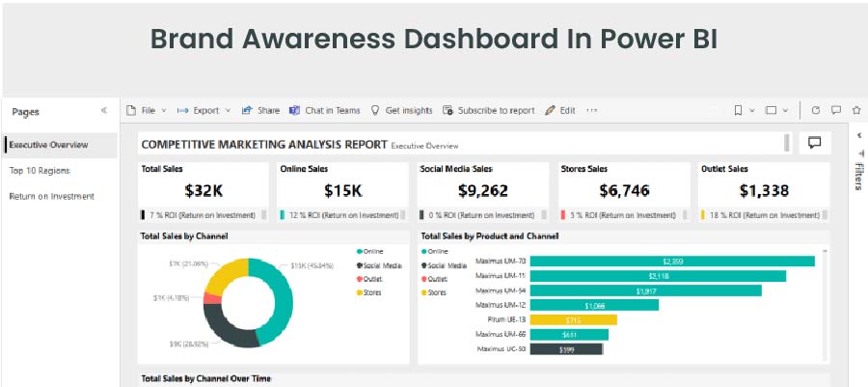Open the toolbar comments icon
The height and width of the screenshot is (387, 868).
click(836, 110)
